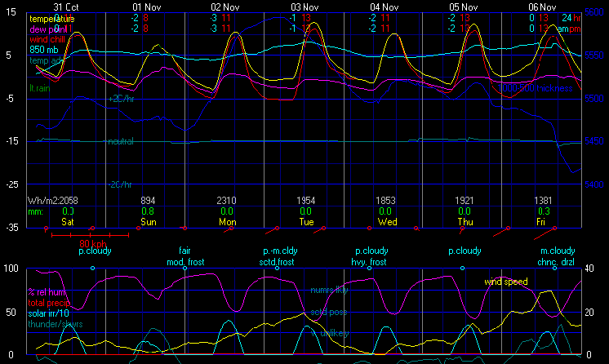Select the fair sky condition label
The width and height of the screenshot is (609, 364).
184,251
